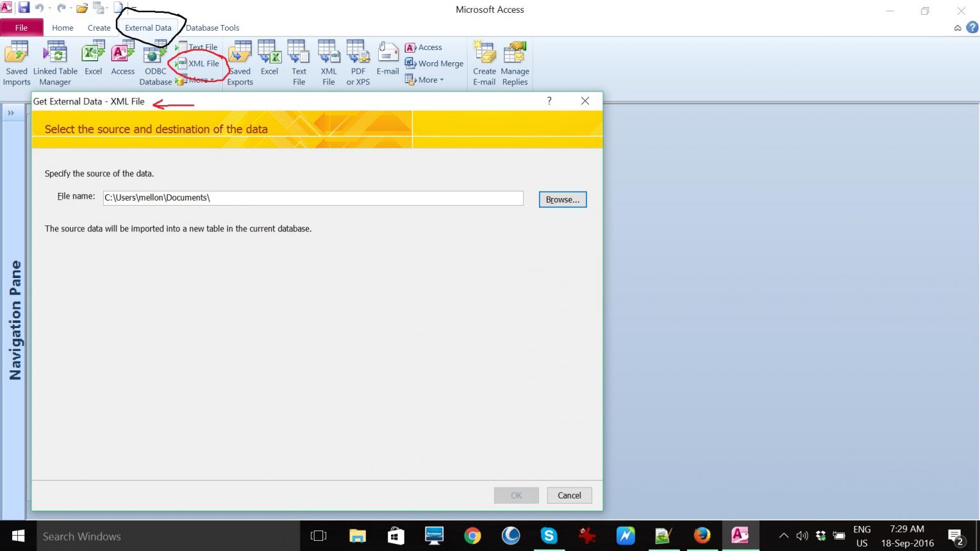Click the Search Windows box

click(x=168, y=536)
